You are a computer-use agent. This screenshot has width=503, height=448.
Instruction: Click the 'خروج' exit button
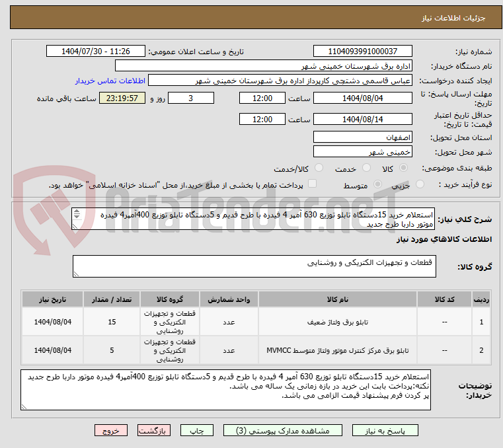(111, 430)
